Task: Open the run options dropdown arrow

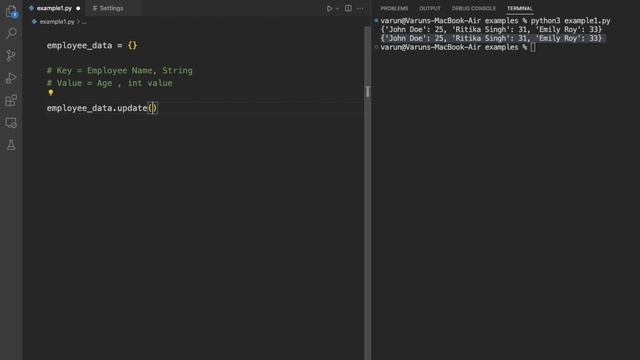Action: tap(337, 9)
